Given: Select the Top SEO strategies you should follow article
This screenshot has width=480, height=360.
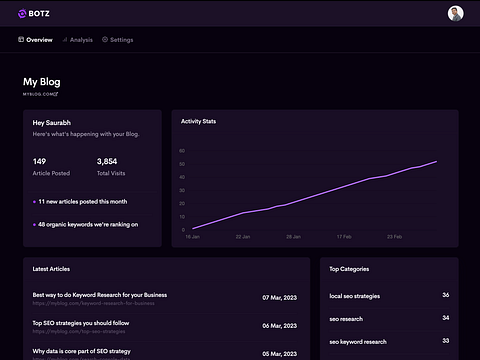Looking at the screenshot, I should click(81, 323).
